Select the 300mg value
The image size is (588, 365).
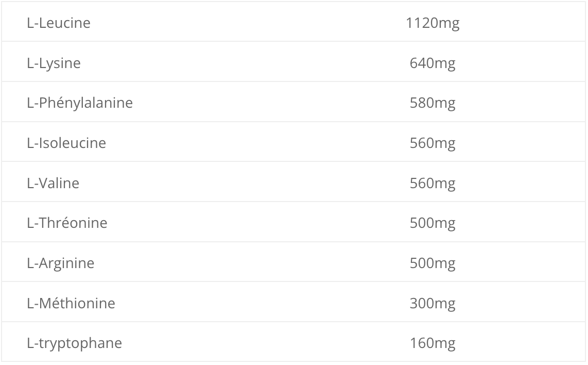click(433, 304)
